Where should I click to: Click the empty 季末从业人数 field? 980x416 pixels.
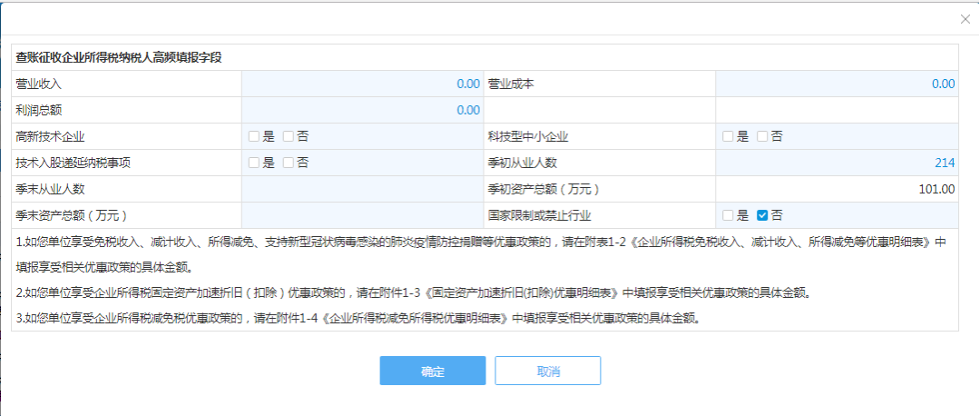click(362, 189)
